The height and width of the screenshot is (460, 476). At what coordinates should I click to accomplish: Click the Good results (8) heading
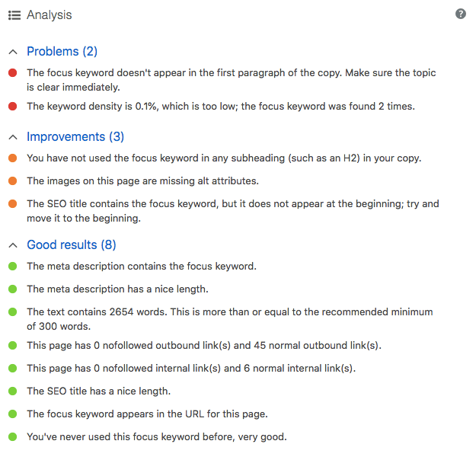coord(71,245)
